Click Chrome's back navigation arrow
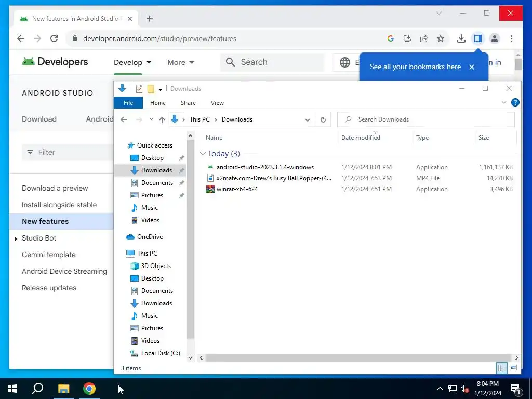Screen dimensions: 532x399 21,38
